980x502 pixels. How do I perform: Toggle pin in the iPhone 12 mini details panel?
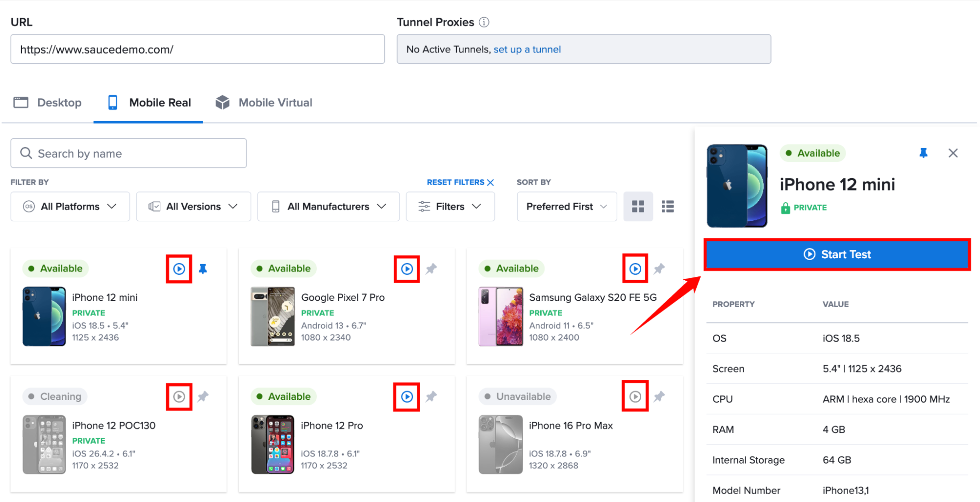(924, 153)
